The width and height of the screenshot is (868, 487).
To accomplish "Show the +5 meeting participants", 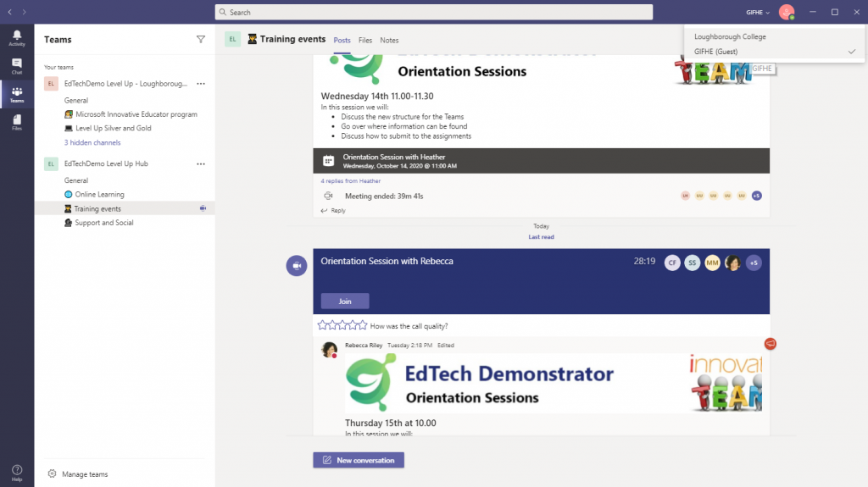I will click(x=754, y=263).
